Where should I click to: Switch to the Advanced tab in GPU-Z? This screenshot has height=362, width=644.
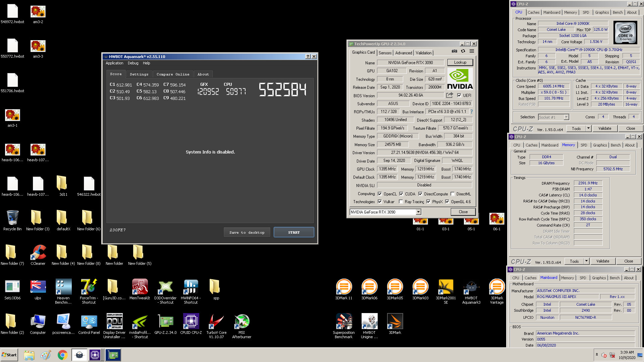(404, 53)
